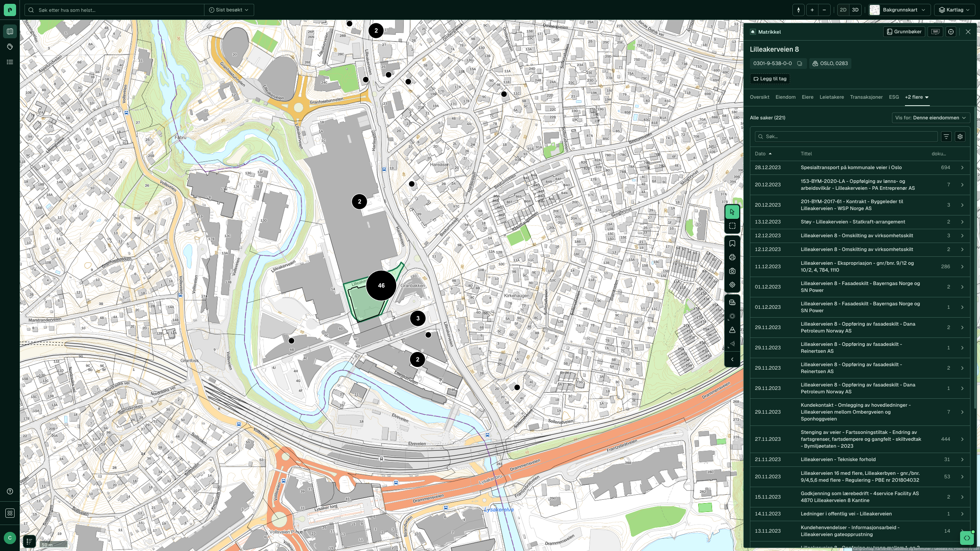Open the measuring tape tool
This screenshot has width=980, height=551.
732,302
